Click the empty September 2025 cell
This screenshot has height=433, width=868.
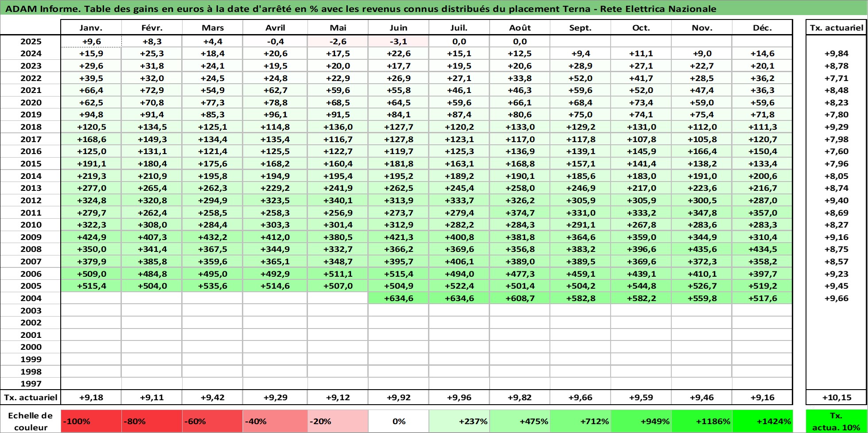[x=580, y=42]
